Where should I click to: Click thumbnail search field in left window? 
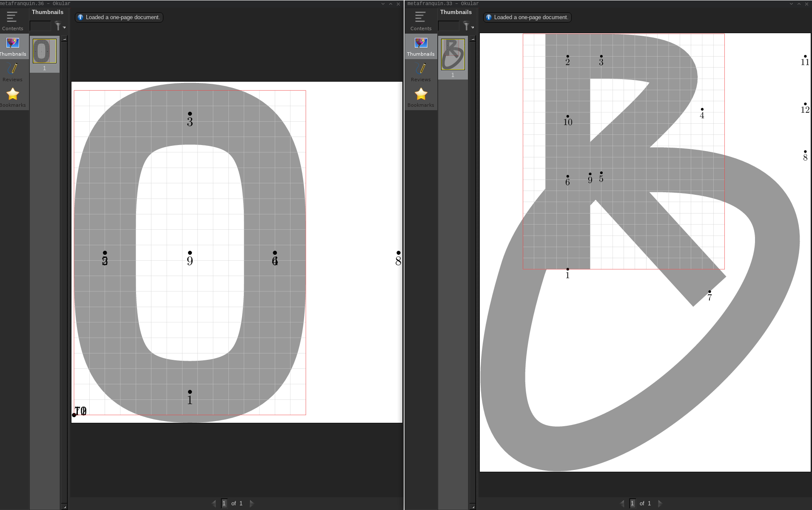pos(40,26)
